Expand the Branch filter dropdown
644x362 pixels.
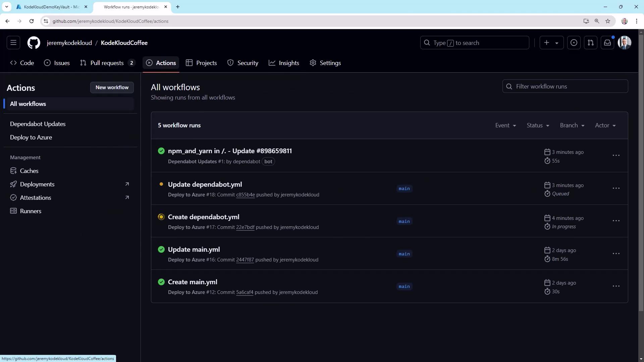pyautogui.click(x=572, y=125)
